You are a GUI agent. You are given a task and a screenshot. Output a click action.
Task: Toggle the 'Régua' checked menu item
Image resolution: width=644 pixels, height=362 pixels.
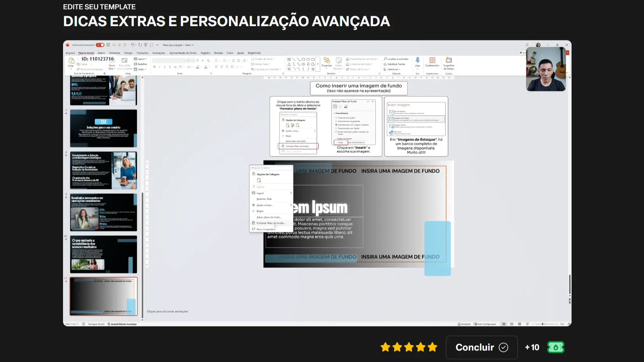pos(271,211)
